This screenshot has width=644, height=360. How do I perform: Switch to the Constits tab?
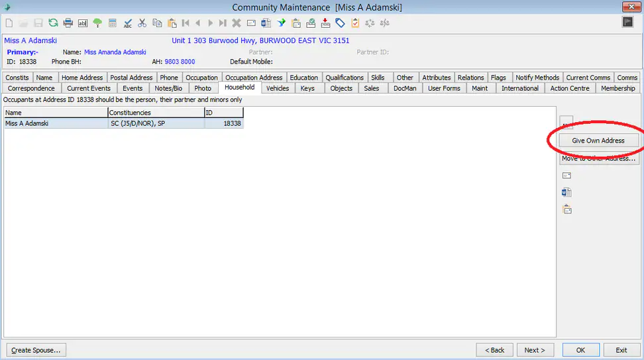click(17, 78)
